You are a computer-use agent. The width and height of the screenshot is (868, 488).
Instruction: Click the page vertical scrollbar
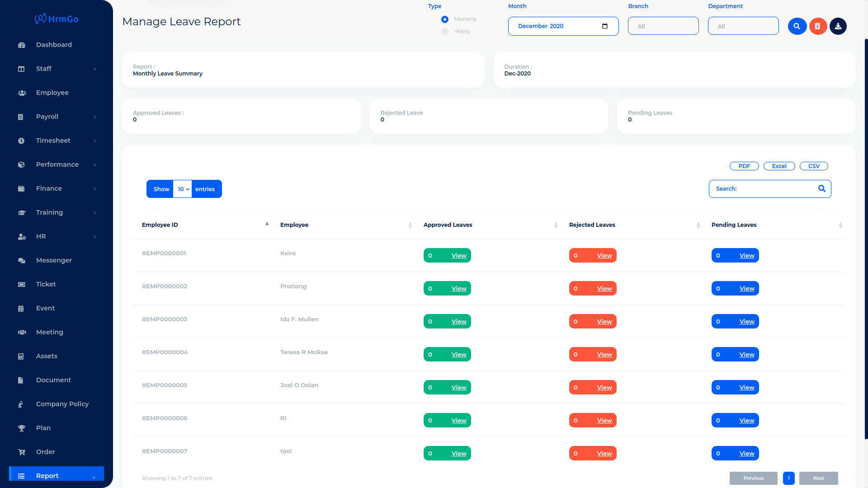(x=866, y=239)
